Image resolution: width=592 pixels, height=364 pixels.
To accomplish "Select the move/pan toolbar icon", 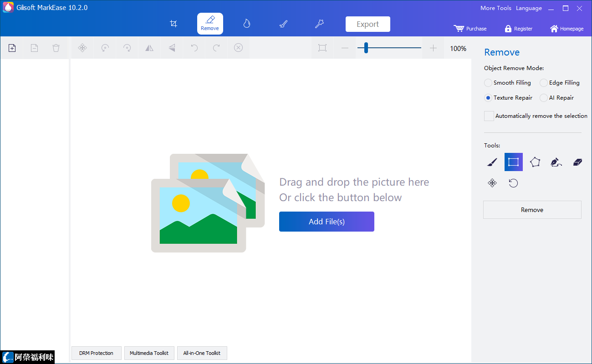I will (x=82, y=48).
